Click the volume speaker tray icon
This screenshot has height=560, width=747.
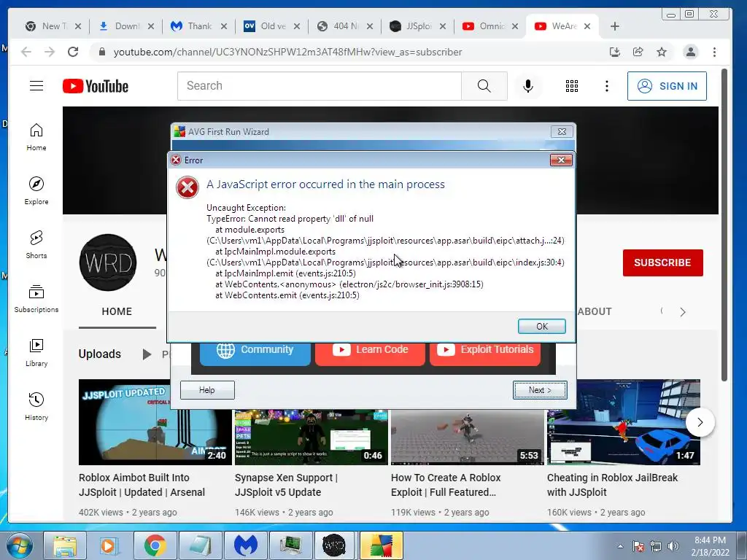673,546
